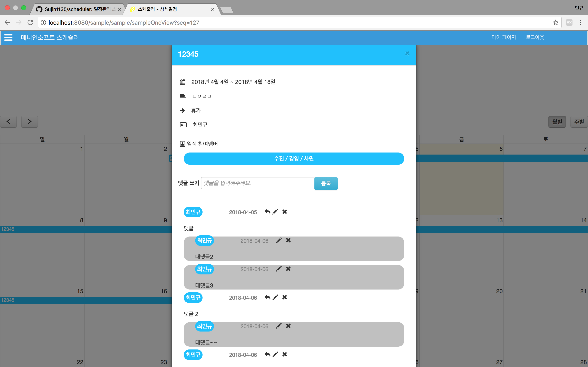Open the hamburger menu in the header
The image size is (588, 367).
point(8,37)
